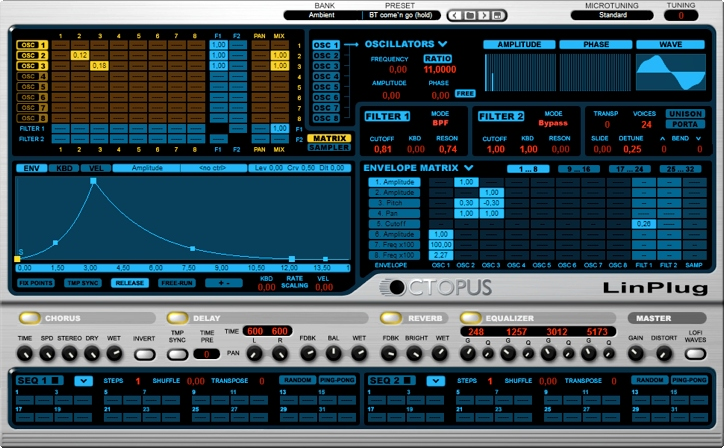The image size is (724, 448).
Task: Toggle the Chorus INVERT switch
Action: (145, 355)
